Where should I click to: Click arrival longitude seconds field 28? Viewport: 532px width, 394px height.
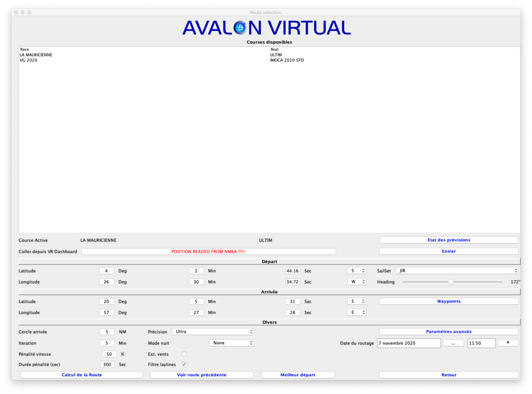(x=292, y=313)
